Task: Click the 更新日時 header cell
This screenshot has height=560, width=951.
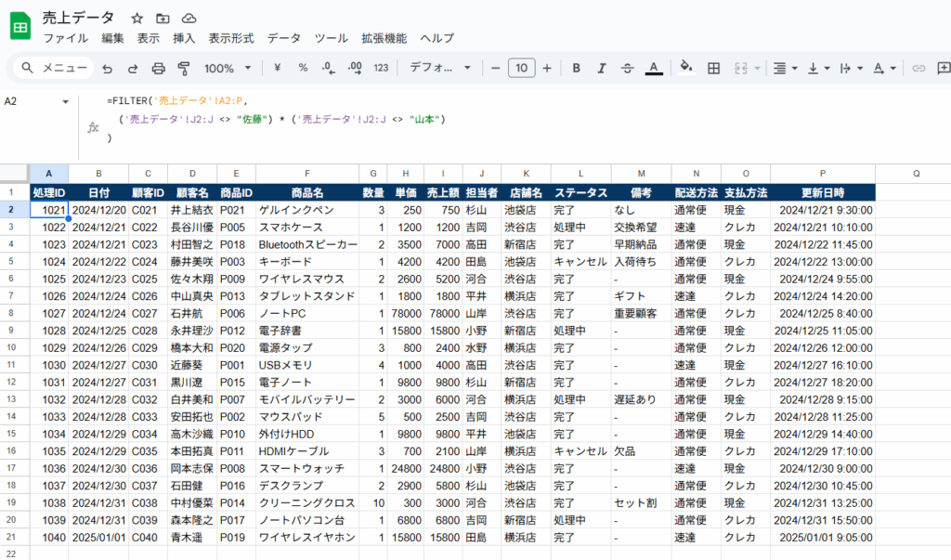Action: coord(823,193)
